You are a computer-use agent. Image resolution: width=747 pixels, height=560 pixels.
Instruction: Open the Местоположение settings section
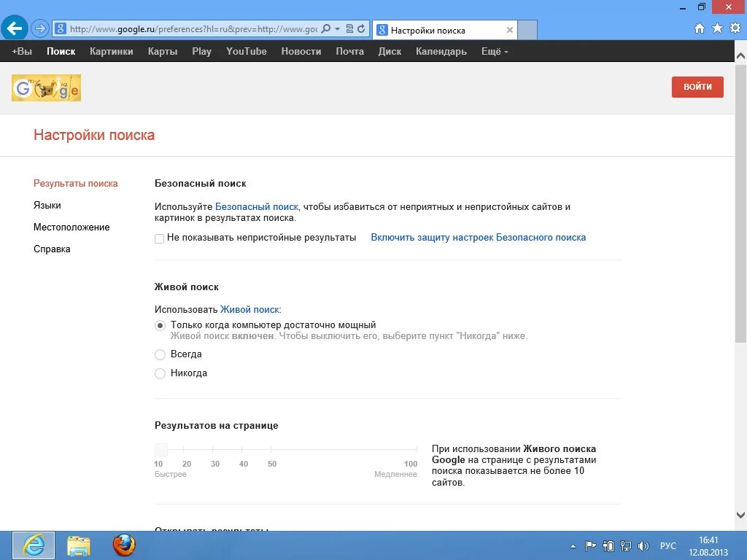71,227
